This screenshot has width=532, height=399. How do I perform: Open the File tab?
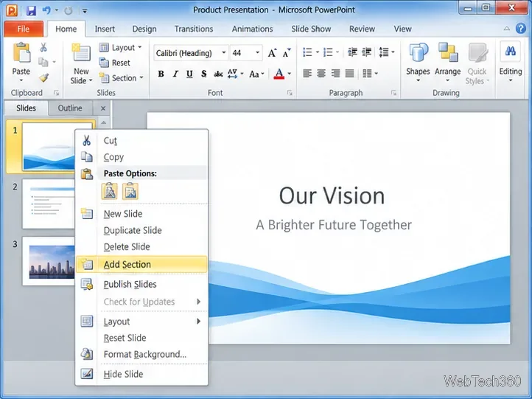pyautogui.click(x=24, y=29)
